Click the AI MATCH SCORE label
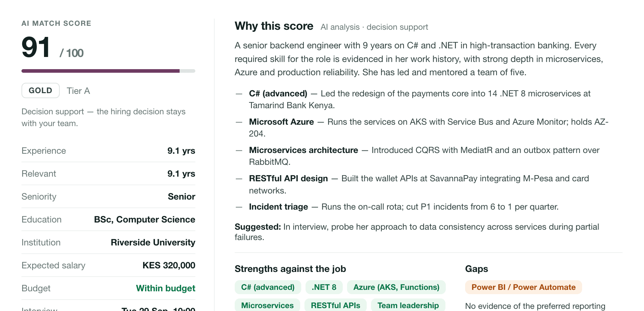This screenshot has height=311, width=644. coord(56,23)
